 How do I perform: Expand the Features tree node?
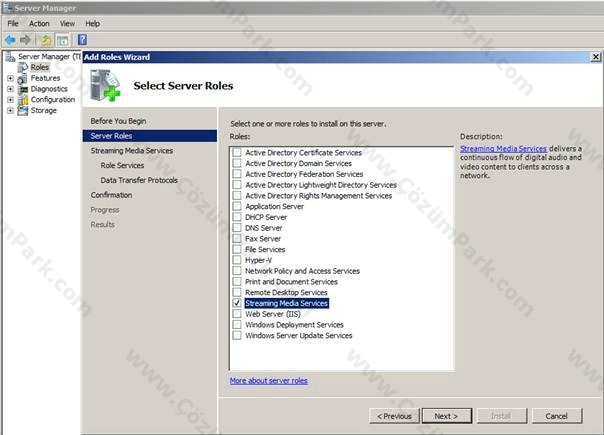click(x=10, y=78)
